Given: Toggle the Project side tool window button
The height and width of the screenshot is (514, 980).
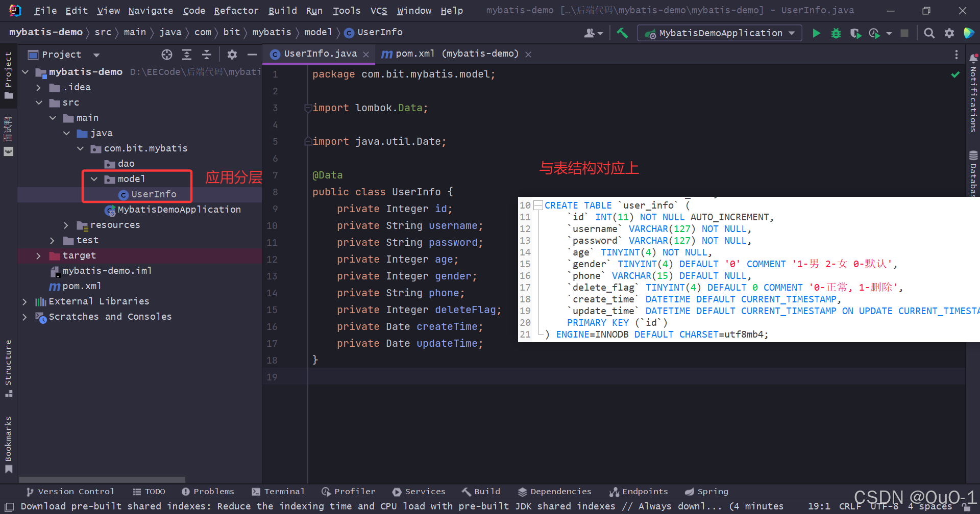Looking at the screenshot, I should (8, 75).
